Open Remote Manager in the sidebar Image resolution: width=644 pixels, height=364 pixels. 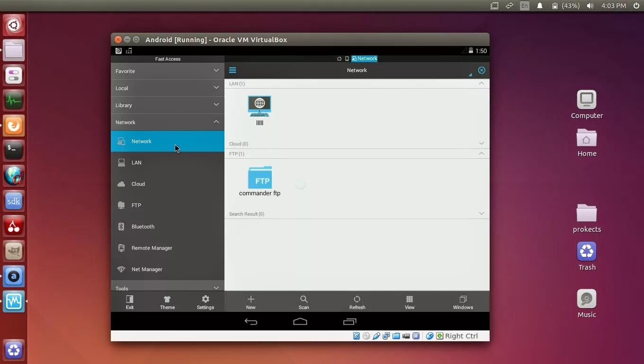[168, 248]
